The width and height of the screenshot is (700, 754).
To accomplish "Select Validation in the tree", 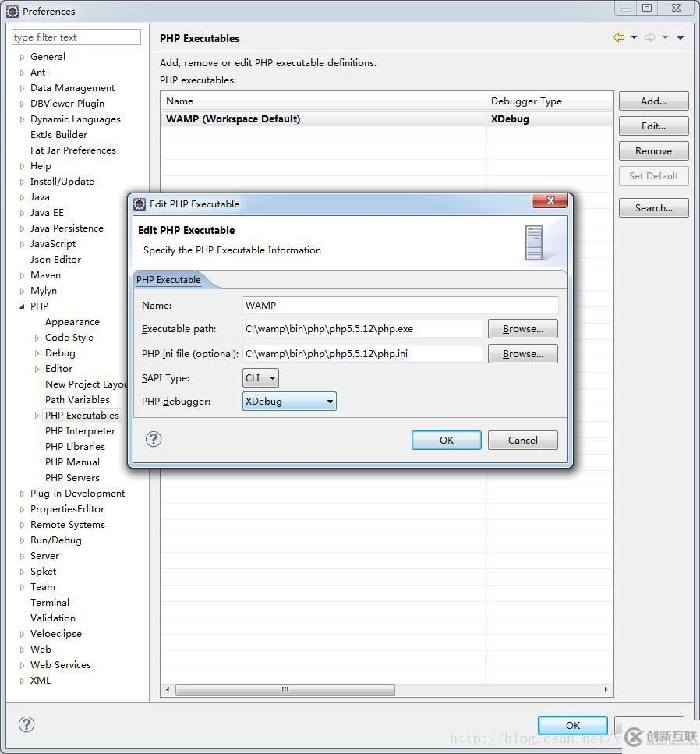I will (53, 618).
